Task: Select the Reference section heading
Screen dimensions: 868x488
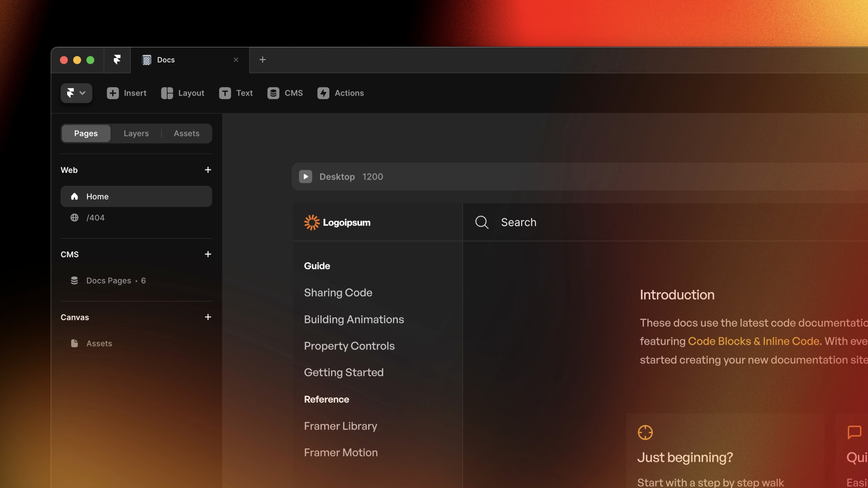Action: click(326, 399)
